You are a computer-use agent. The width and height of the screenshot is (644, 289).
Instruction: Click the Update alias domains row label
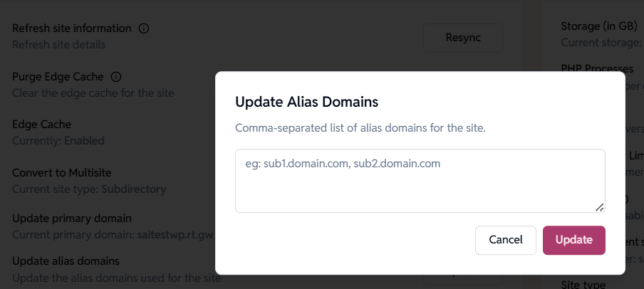(66, 261)
